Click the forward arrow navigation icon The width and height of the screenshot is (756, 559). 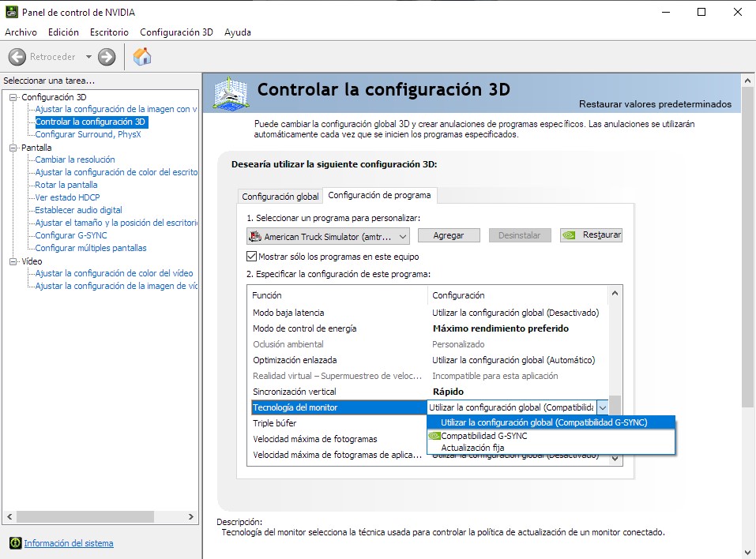pos(107,57)
